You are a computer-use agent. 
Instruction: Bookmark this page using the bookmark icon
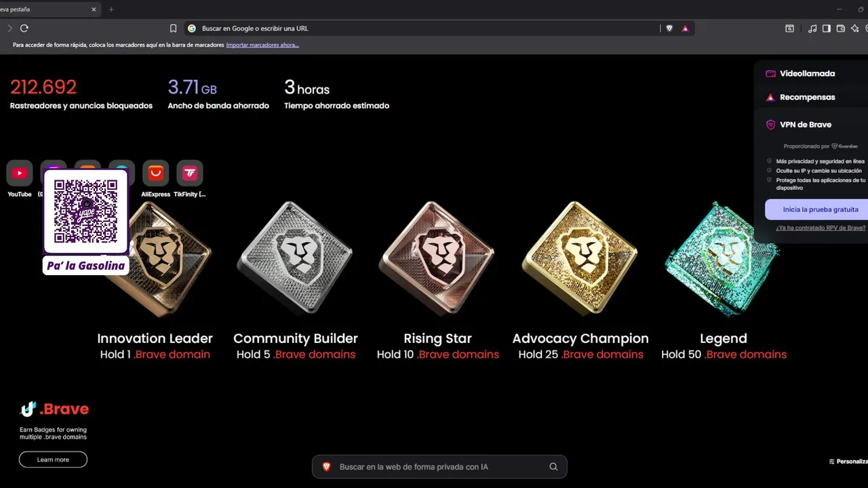coord(173,28)
